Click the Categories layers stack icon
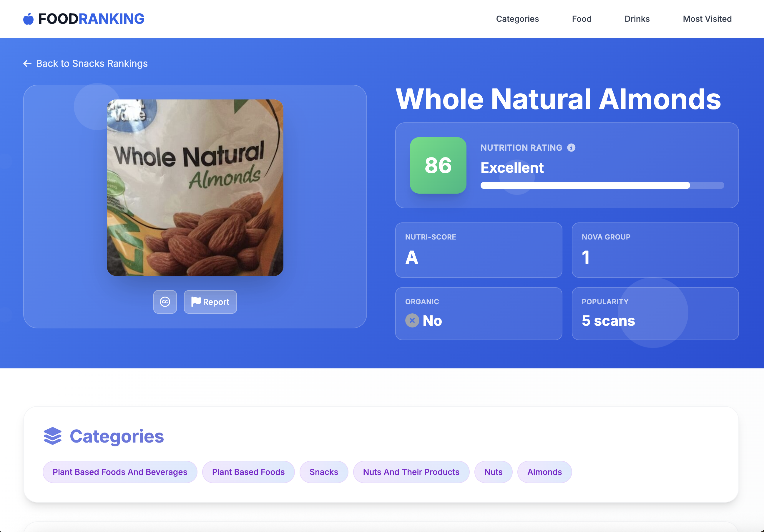This screenshot has width=764, height=532. coord(53,436)
